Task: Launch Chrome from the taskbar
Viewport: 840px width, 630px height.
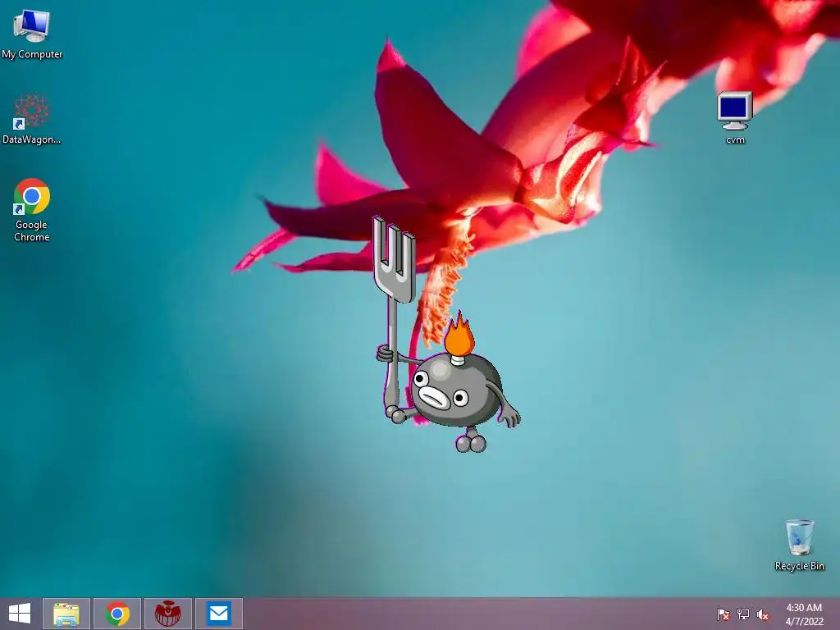Action: (117, 614)
